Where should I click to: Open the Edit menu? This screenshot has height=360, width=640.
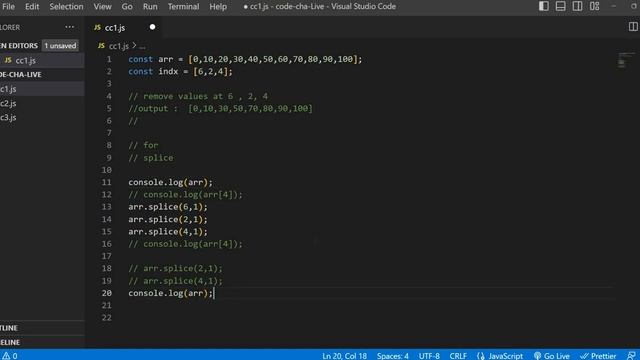coord(32,7)
